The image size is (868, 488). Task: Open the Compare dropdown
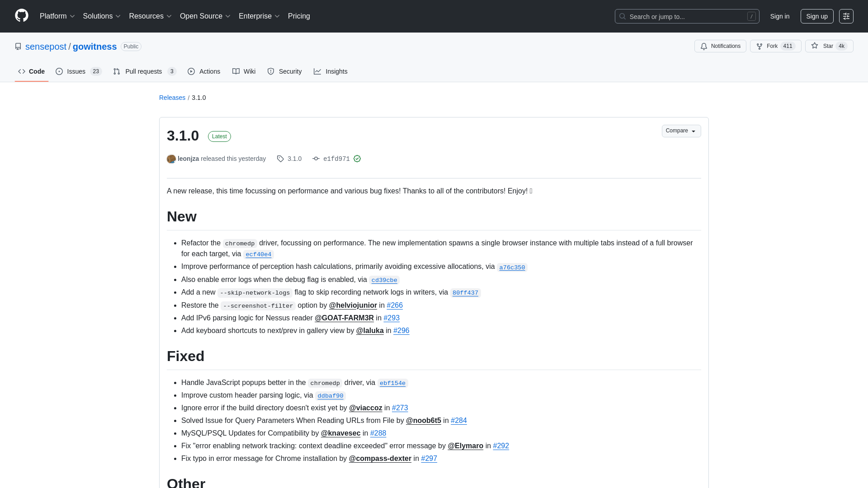click(x=681, y=131)
